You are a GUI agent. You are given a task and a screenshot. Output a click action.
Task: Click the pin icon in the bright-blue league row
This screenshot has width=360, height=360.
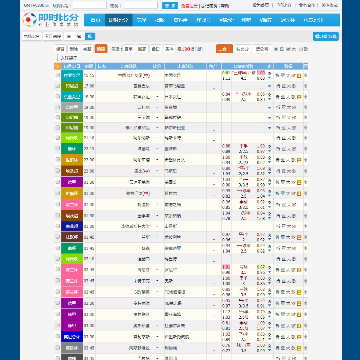[306, 337]
